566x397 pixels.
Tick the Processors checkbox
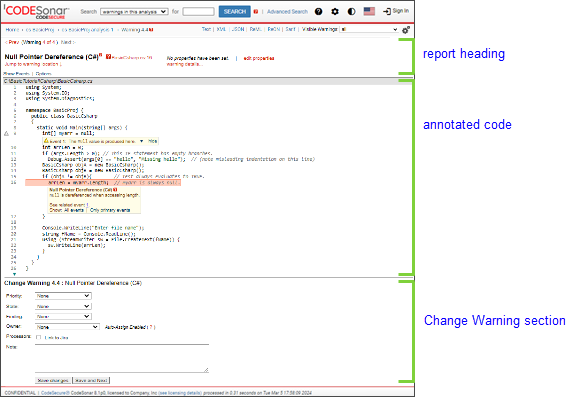[x=39, y=337]
